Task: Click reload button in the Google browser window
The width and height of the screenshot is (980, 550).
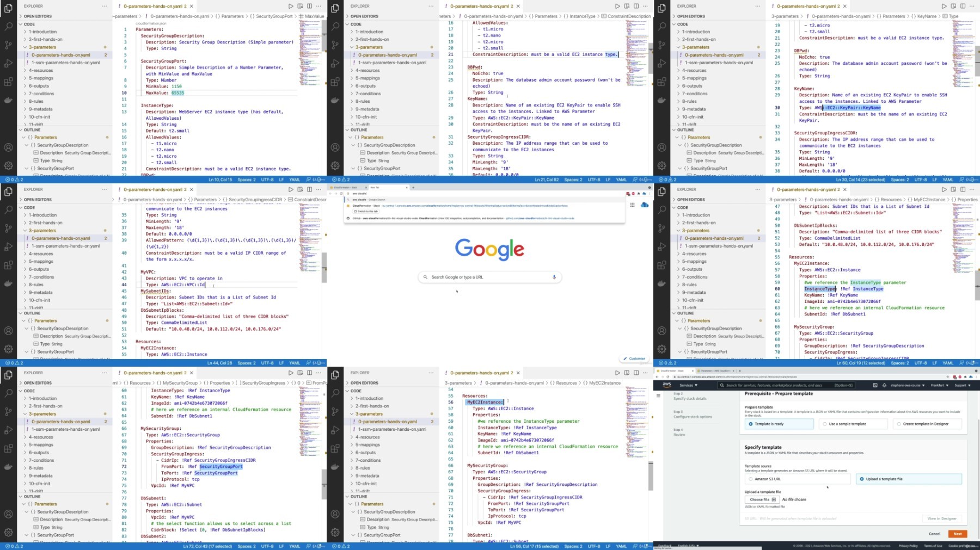Action: [x=341, y=194]
